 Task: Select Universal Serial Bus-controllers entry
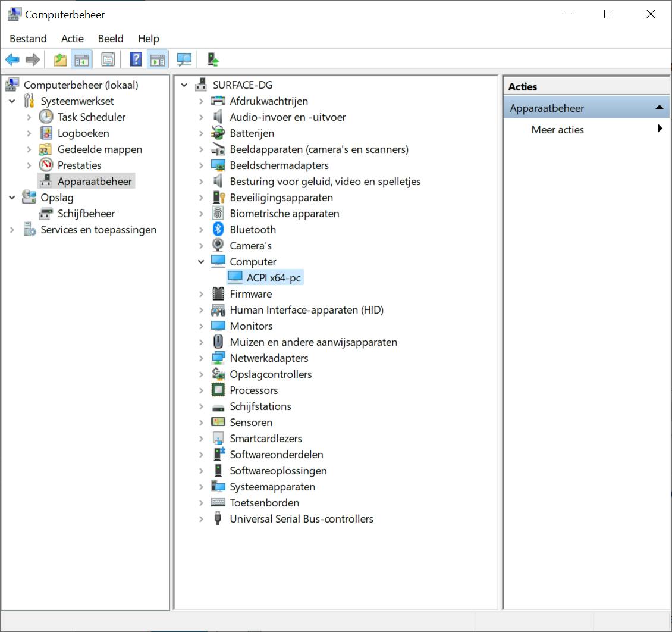(x=302, y=519)
